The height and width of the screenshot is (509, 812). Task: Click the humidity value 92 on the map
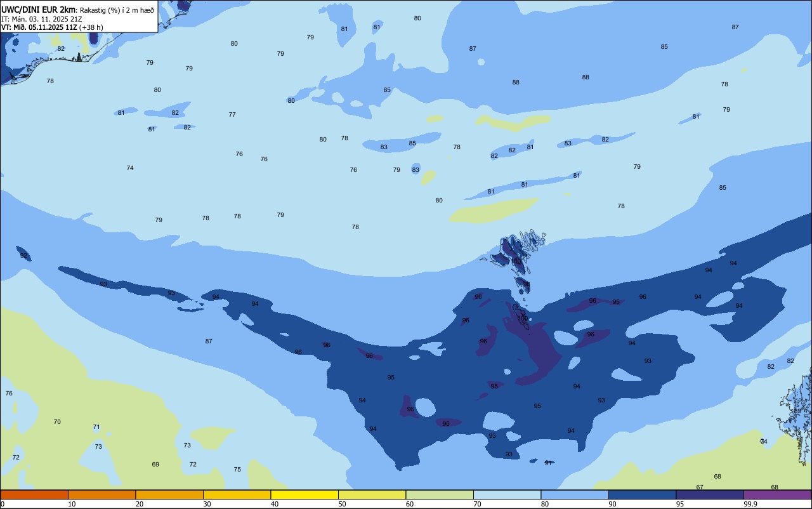coord(23,256)
